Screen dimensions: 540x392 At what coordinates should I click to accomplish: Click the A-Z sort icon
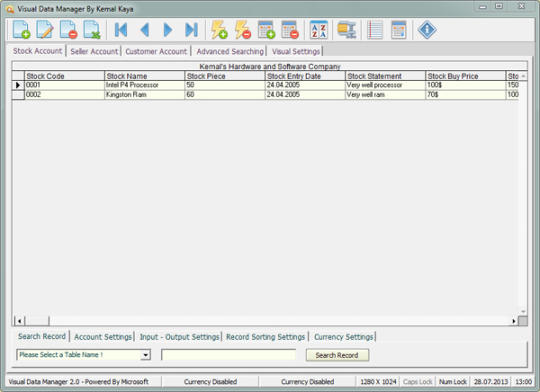click(319, 30)
